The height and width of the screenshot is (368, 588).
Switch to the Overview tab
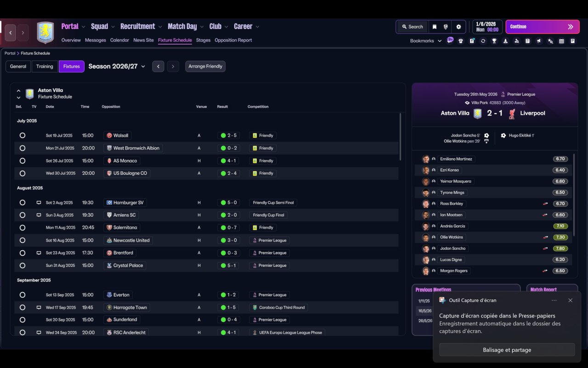point(71,40)
